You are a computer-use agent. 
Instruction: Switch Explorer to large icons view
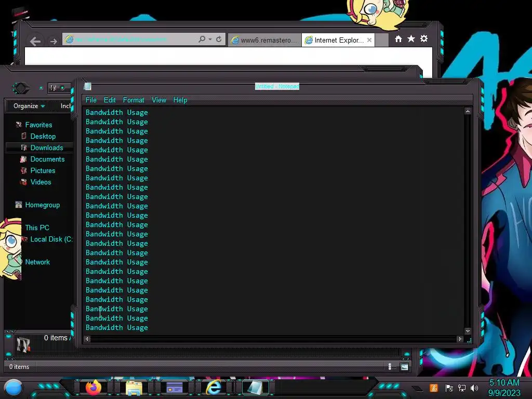click(x=404, y=367)
